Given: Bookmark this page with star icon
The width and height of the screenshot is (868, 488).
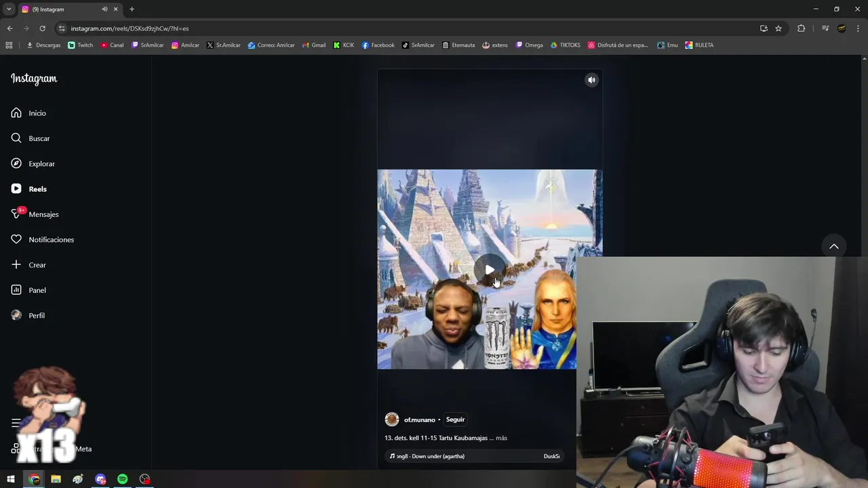Looking at the screenshot, I should (778, 28).
